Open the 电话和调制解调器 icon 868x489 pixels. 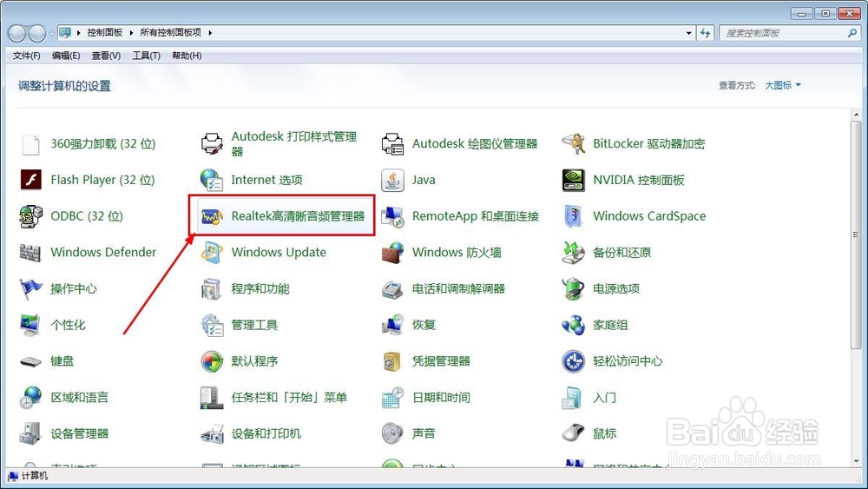coord(392,288)
